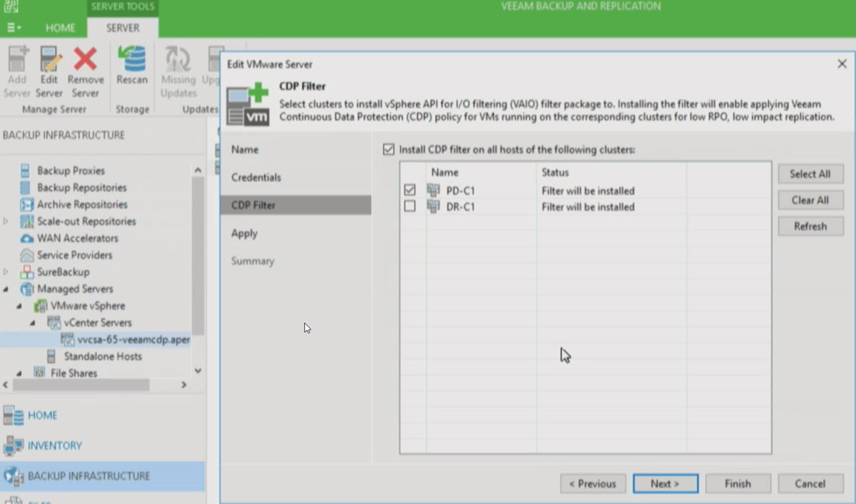Go to the Name wizard step
Screen dimensions: 856x504
tap(245, 150)
